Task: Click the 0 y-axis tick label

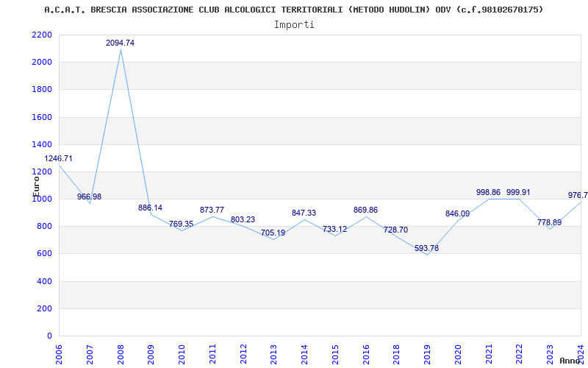Action: coord(49,336)
